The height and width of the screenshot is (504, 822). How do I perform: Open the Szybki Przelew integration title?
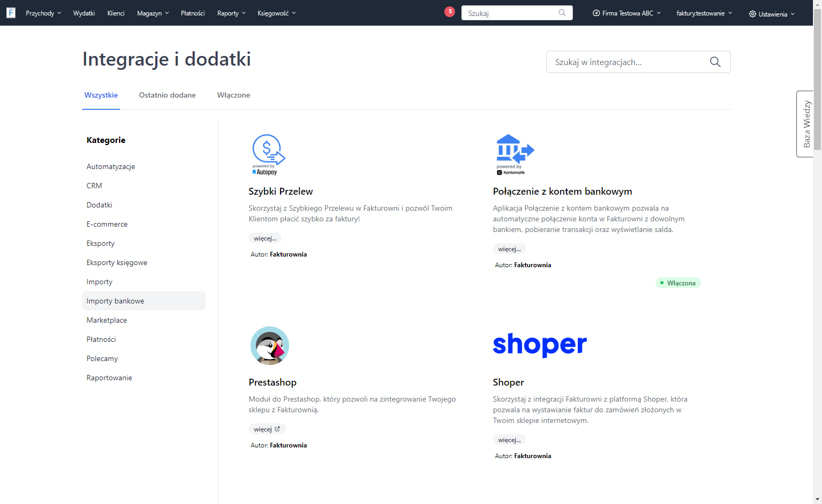click(281, 191)
